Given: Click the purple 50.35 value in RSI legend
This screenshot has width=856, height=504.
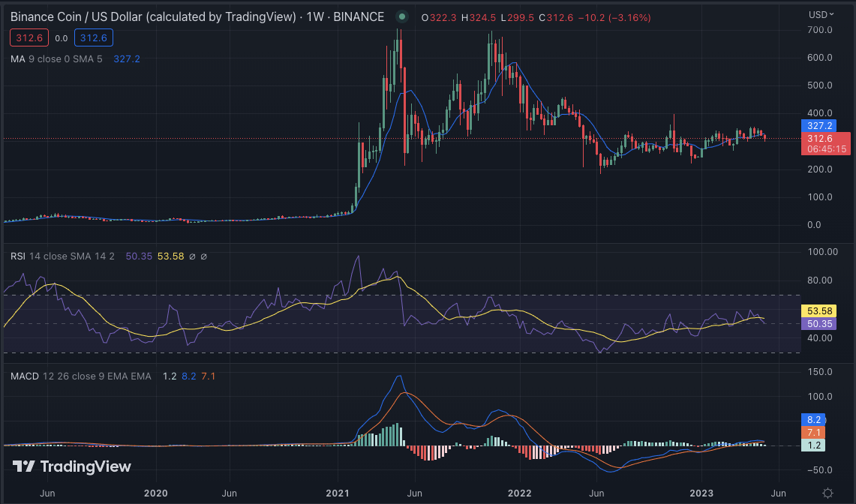Looking at the screenshot, I should 139,256.
